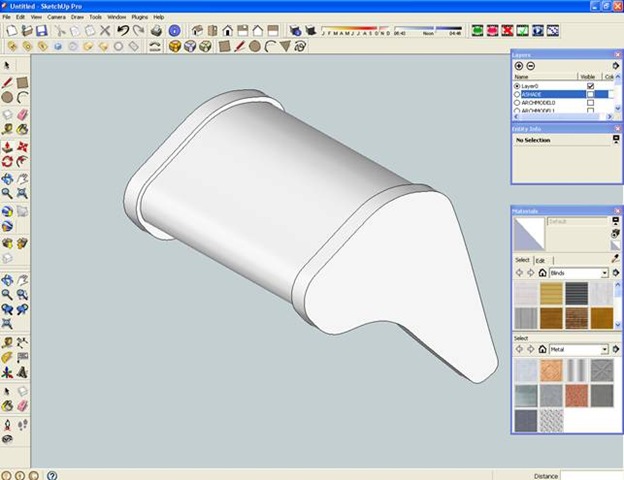624x480 pixels.
Task: Click the Remove Layer minus icon
Action: pos(531,66)
